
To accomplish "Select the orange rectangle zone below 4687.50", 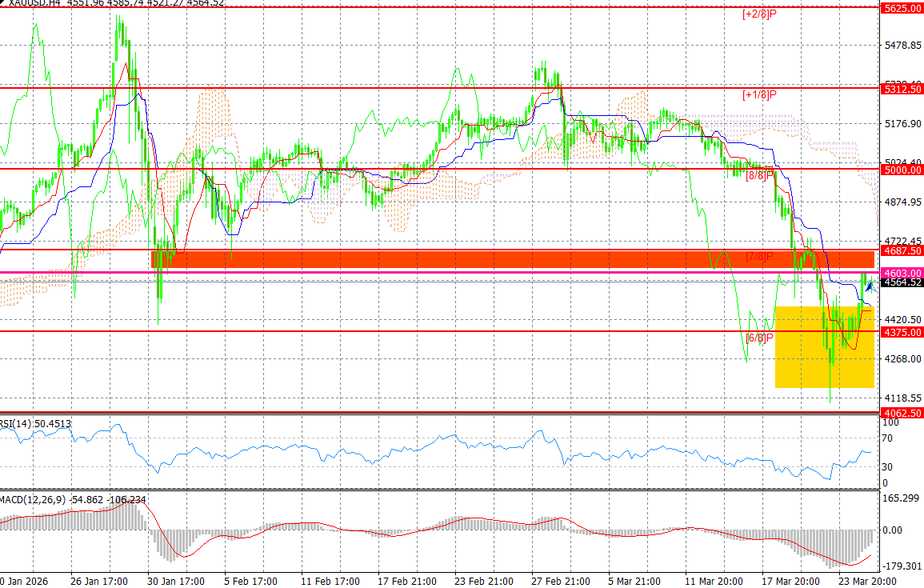I will point(513,259).
